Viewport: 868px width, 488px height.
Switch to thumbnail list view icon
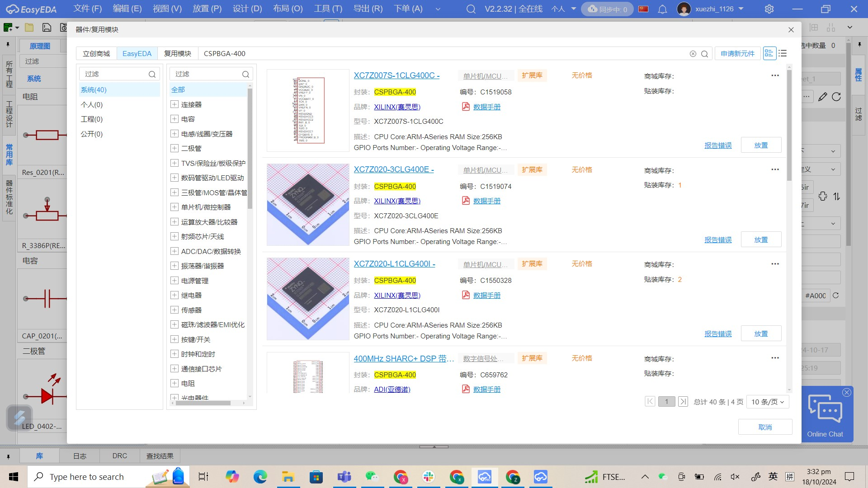click(x=769, y=53)
